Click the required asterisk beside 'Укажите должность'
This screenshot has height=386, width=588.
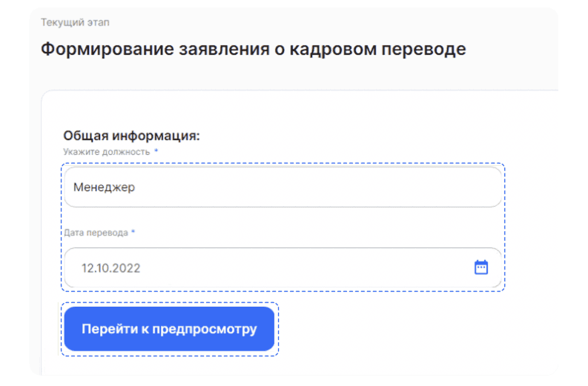[x=156, y=150]
